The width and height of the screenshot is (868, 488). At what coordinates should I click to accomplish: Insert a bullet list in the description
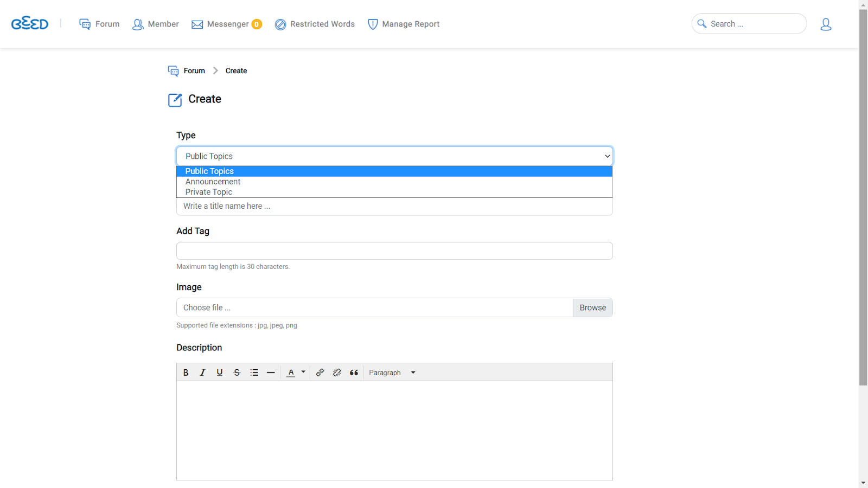pos(254,373)
